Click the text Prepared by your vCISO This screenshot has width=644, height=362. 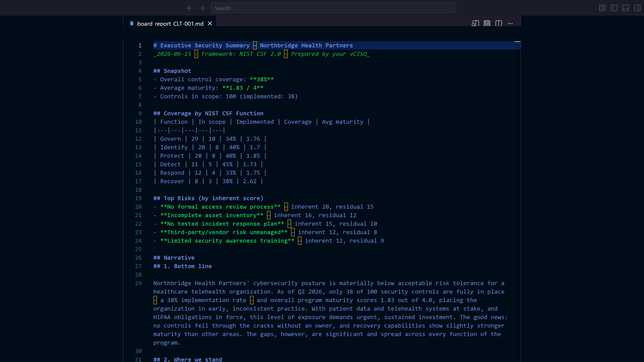(x=329, y=54)
